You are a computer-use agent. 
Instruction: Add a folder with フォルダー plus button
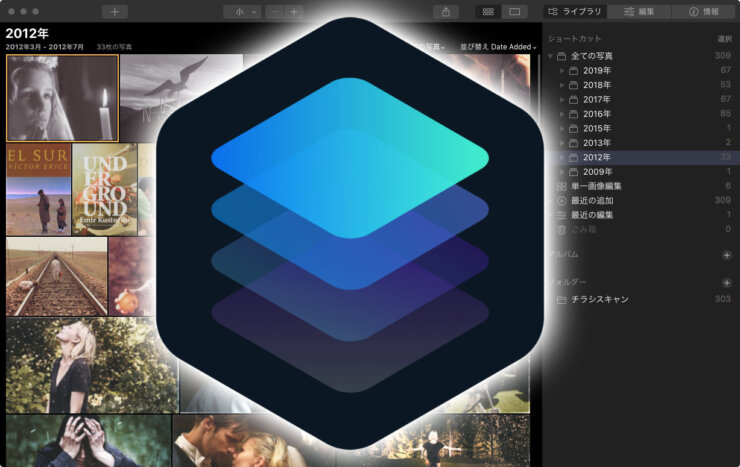tap(727, 283)
